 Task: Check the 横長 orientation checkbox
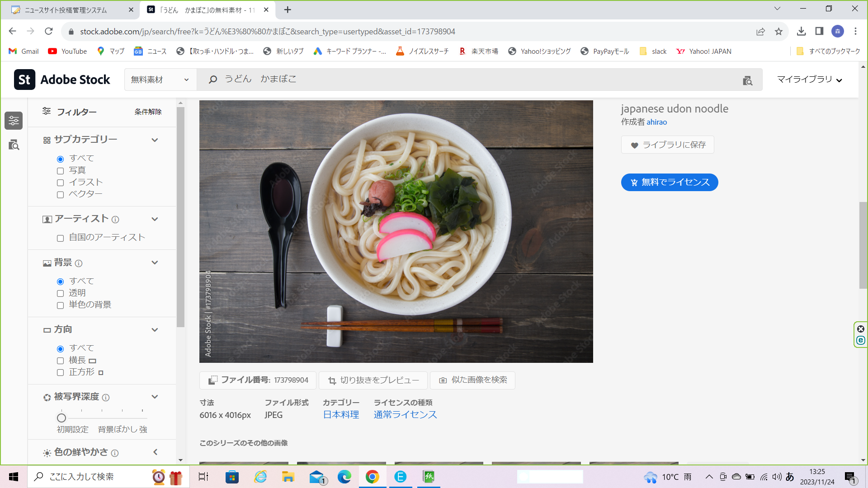pos(60,361)
